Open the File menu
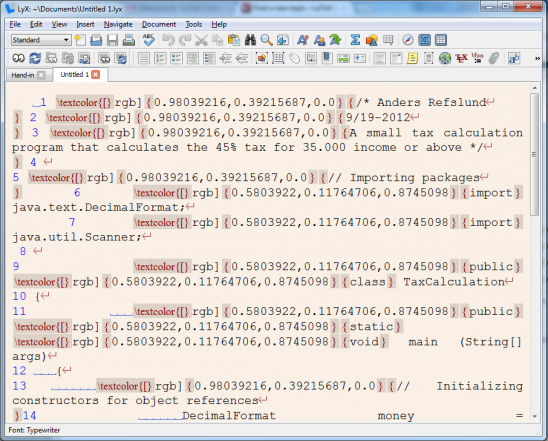548x441 pixels. (15, 24)
